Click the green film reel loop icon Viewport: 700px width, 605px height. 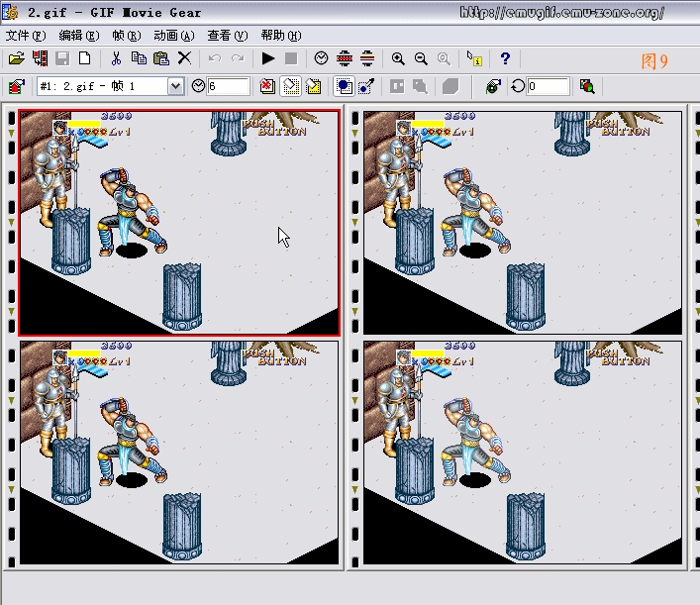coord(493,86)
